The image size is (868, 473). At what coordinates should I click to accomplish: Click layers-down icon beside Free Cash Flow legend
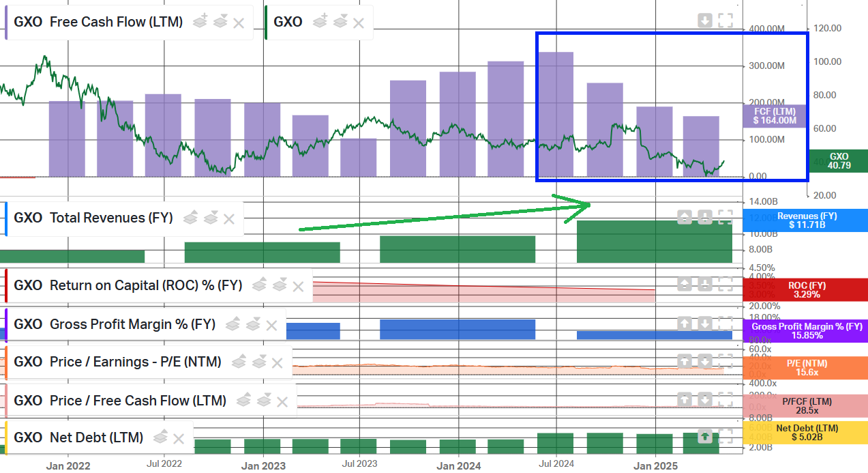[x=220, y=22]
